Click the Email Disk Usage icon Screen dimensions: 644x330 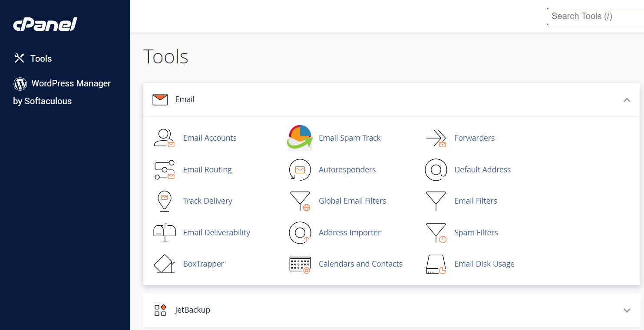click(436, 264)
